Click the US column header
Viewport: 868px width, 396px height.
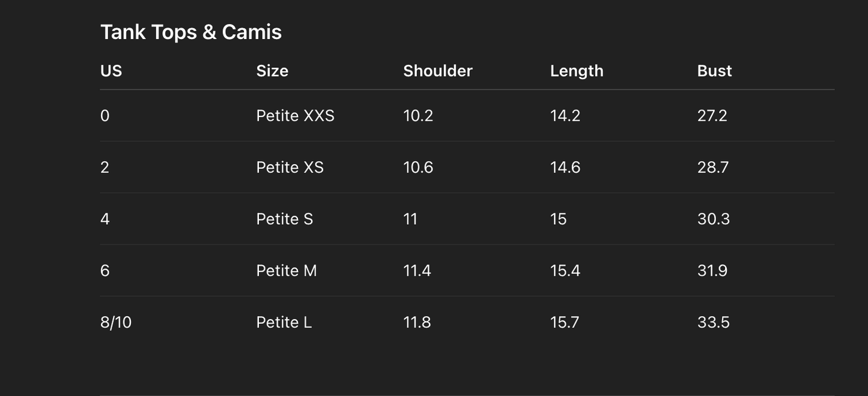tap(111, 71)
